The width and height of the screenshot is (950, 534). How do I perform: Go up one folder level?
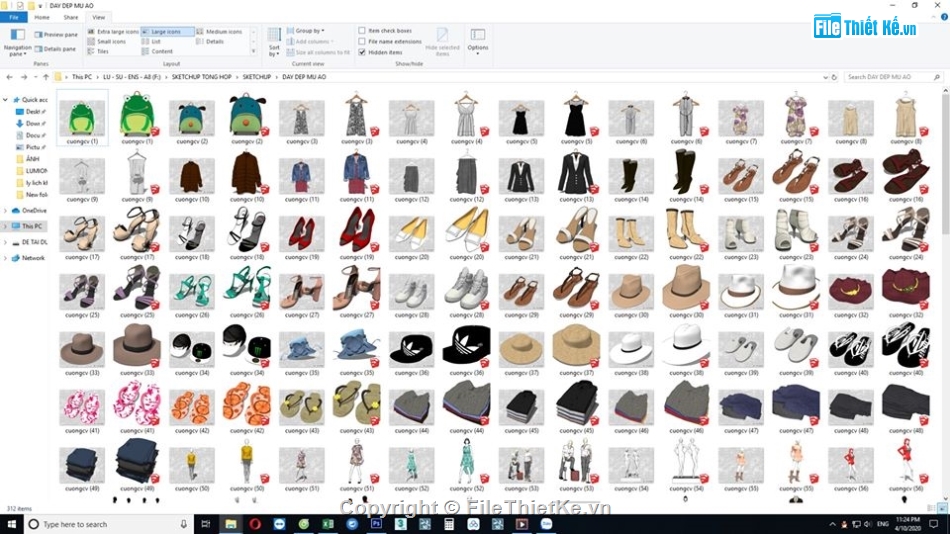(45, 77)
